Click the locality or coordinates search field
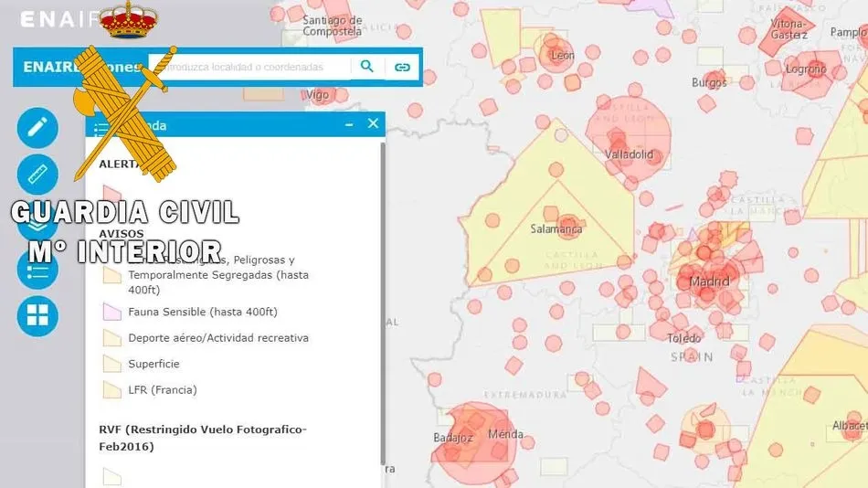 point(256,67)
